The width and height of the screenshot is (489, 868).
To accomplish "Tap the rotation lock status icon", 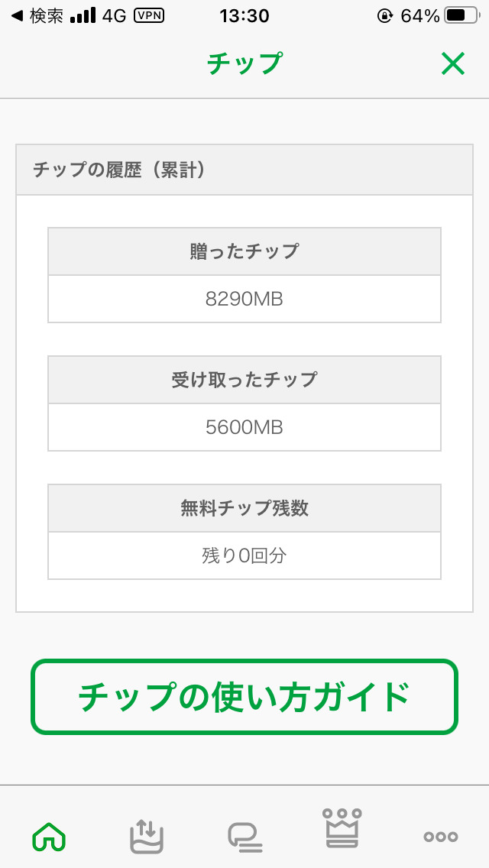I will click(385, 16).
